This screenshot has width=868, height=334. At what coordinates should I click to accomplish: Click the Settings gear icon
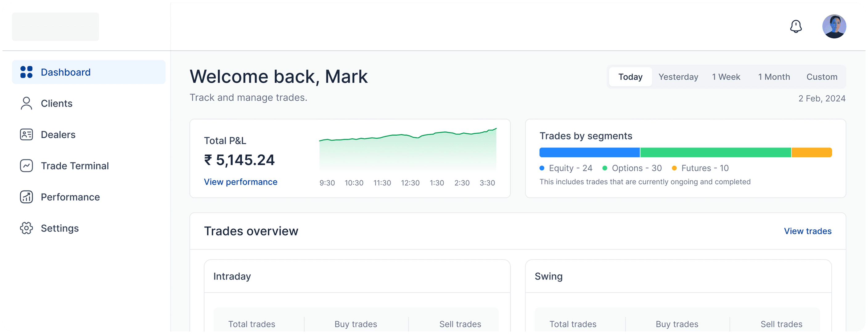click(x=26, y=228)
